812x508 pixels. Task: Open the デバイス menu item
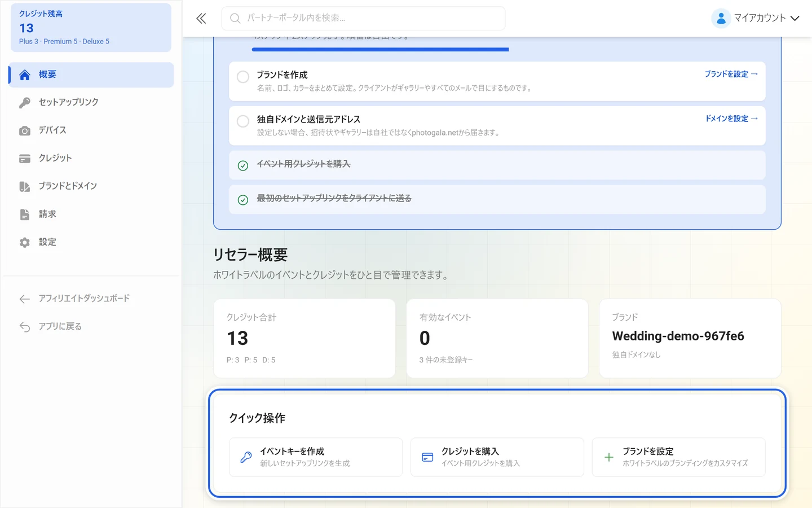(91, 130)
